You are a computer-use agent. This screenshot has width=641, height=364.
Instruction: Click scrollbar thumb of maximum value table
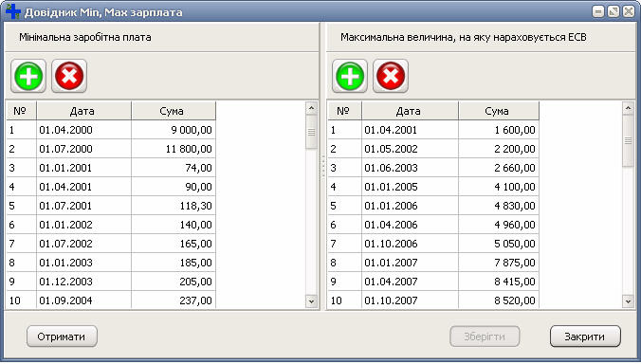(x=628, y=140)
